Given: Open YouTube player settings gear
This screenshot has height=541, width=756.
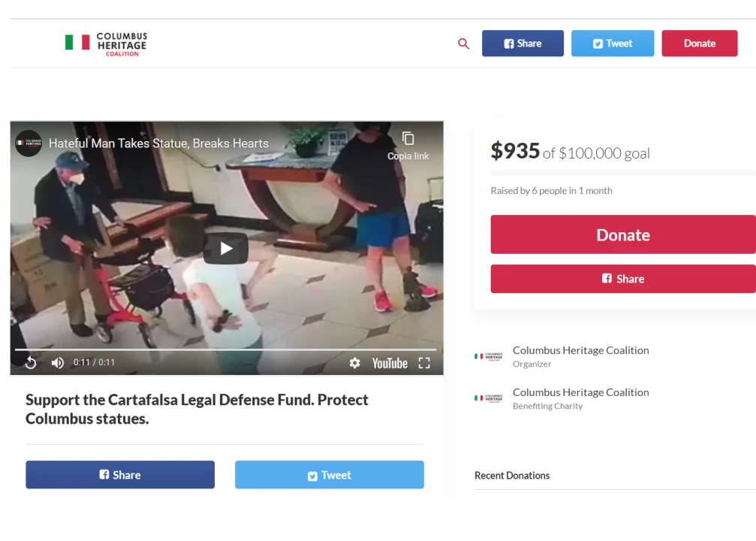Looking at the screenshot, I should [x=355, y=363].
